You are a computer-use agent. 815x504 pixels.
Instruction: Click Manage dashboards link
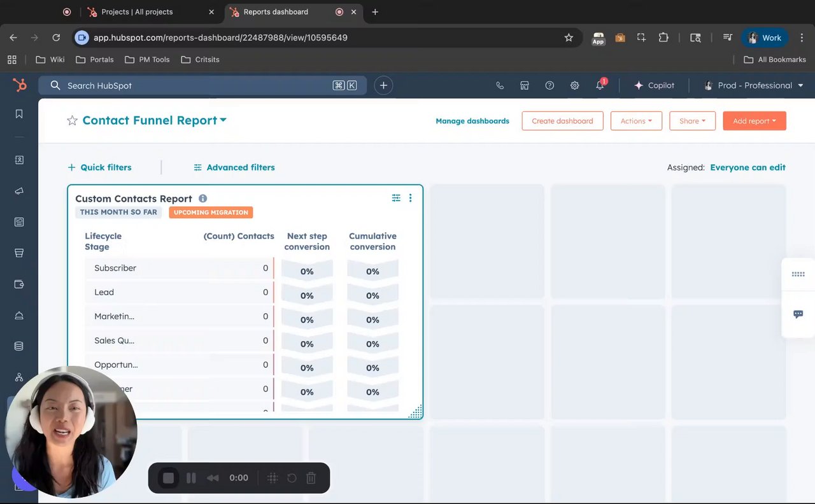pyautogui.click(x=472, y=121)
